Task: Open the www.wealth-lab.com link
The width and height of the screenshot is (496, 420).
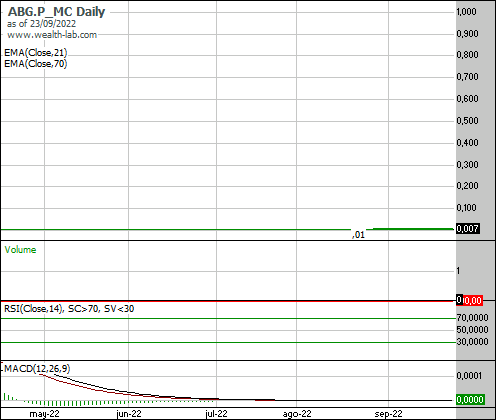Action: click(52, 35)
